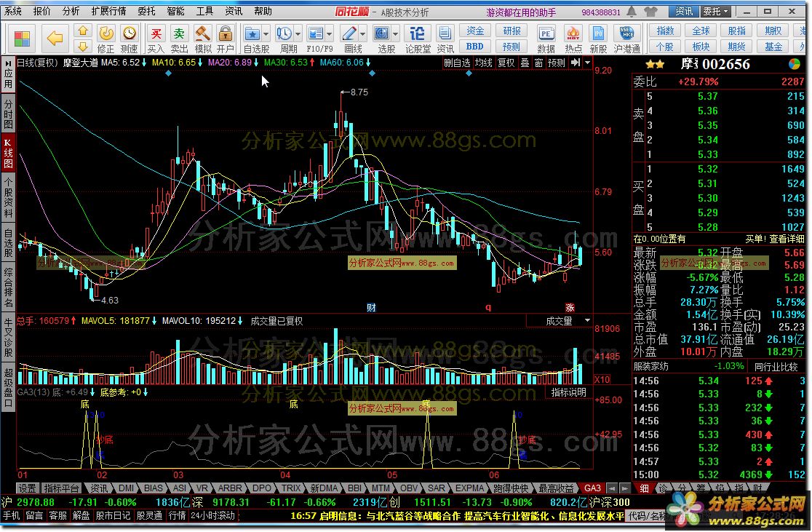
Task: Toggle the 窗 window layout option
Action: (538, 63)
